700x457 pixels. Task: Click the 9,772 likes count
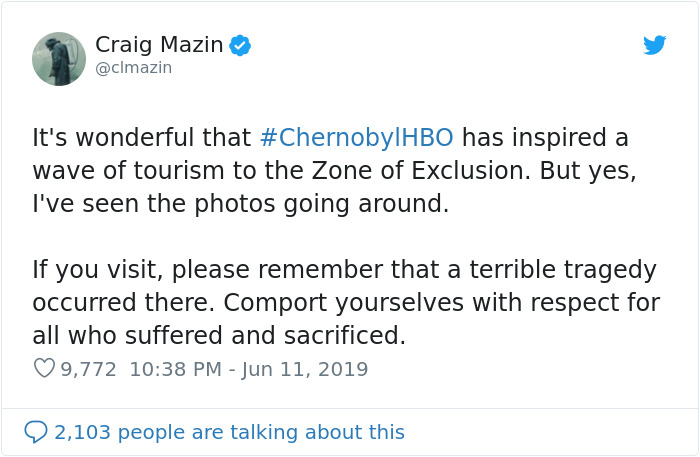click(88, 369)
